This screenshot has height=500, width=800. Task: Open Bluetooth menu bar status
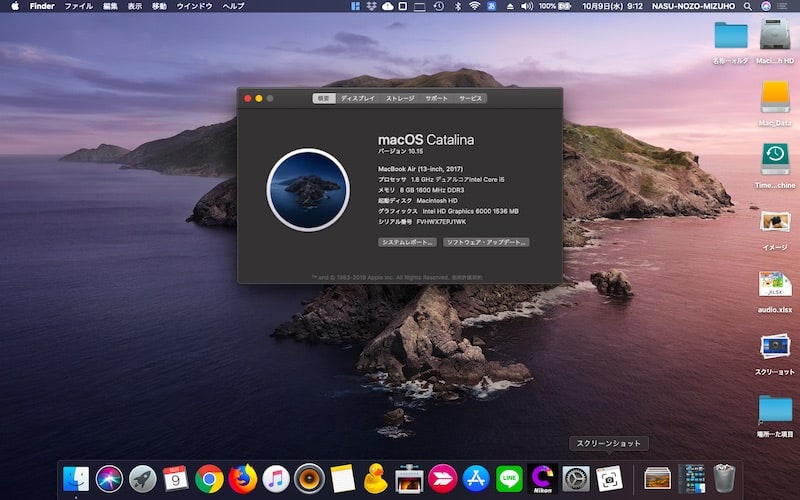(x=458, y=6)
